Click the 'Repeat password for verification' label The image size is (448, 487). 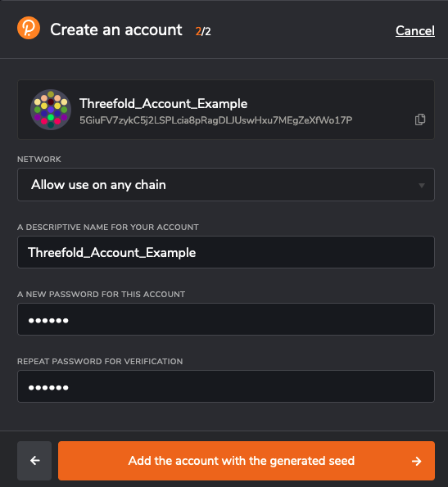click(x=100, y=361)
